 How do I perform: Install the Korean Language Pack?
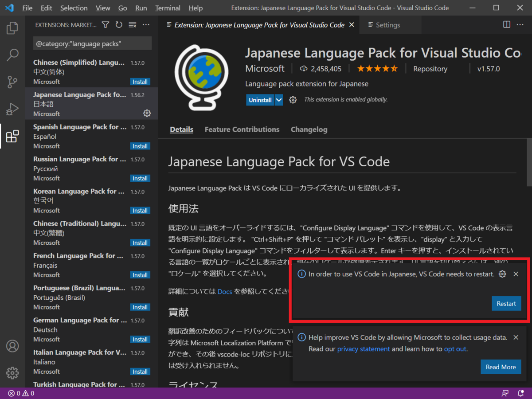coord(140,211)
